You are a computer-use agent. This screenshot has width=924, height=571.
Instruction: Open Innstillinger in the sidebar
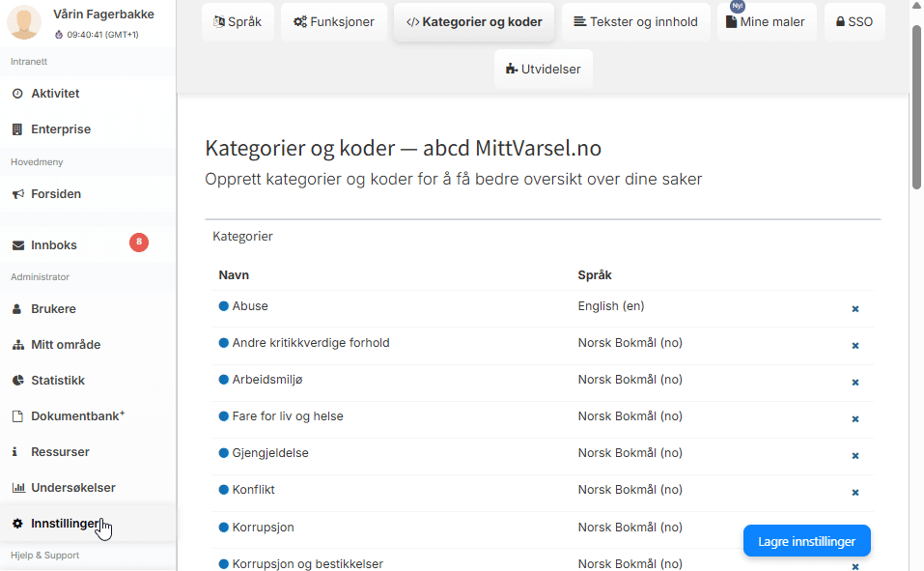65,524
